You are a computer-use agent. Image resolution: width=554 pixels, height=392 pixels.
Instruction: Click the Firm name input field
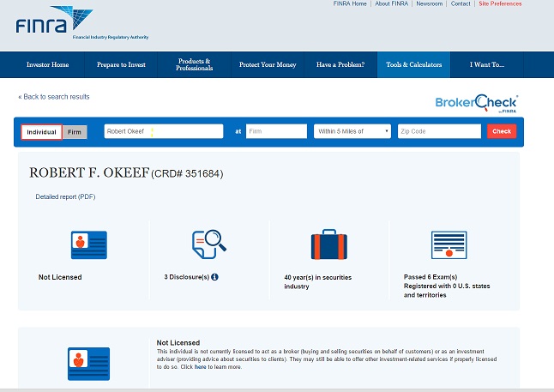point(276,131)
